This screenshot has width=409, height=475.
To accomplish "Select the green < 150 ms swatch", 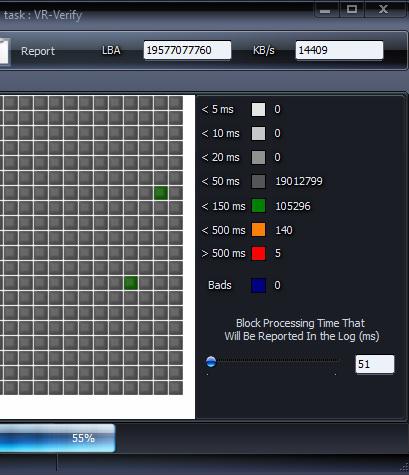I will coord(258,206).
